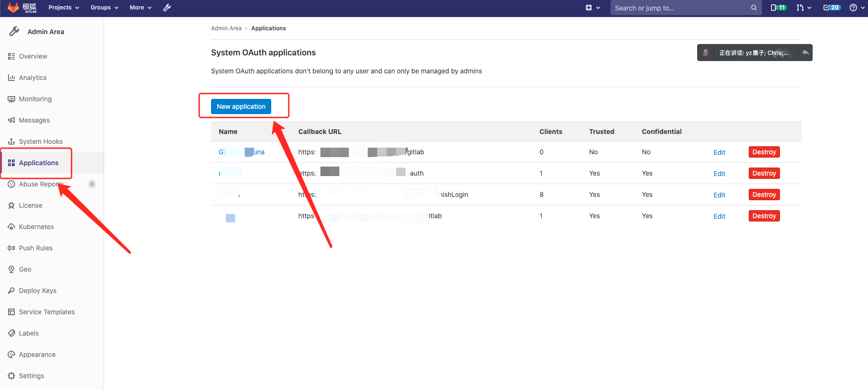Screen dimensions: 868x390
Task: Edit the application with auth callback URL
Action: (x=719, y=174)
